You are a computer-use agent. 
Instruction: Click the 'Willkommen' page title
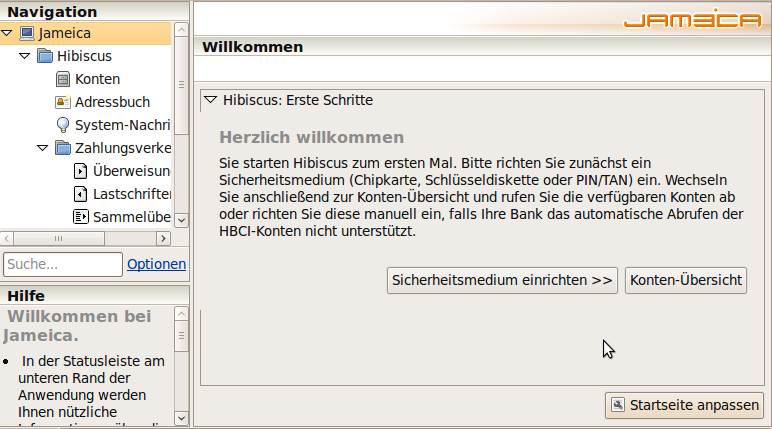tap(253, 47)
